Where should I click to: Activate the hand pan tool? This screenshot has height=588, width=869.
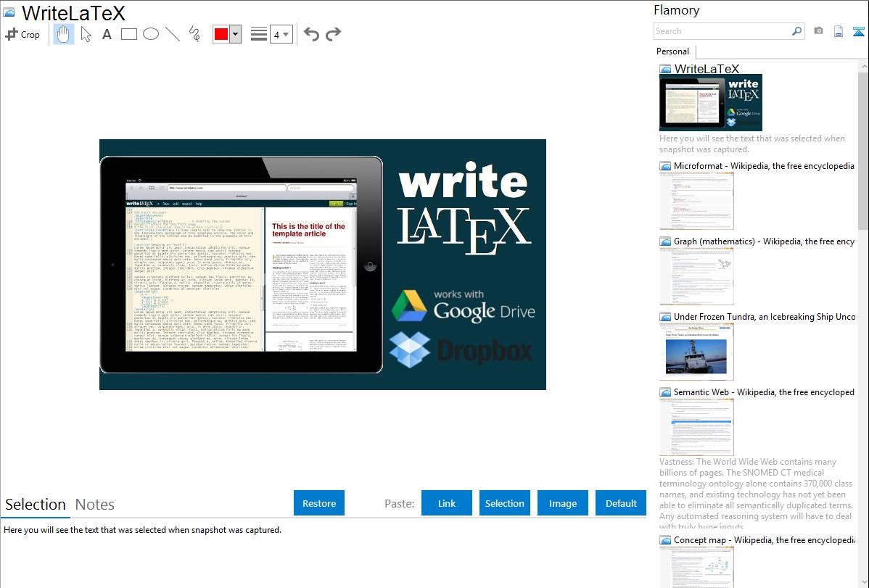coord(63,34)
